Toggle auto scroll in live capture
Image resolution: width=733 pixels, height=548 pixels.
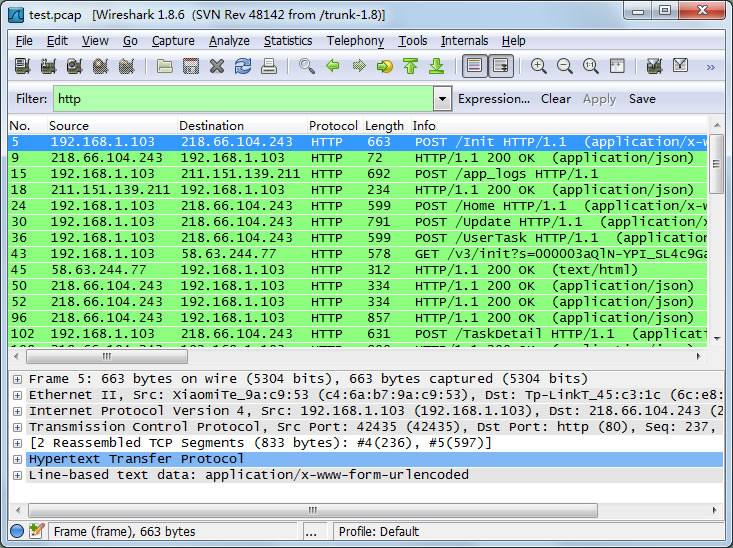pyautogui.click(x=501, y=66)
